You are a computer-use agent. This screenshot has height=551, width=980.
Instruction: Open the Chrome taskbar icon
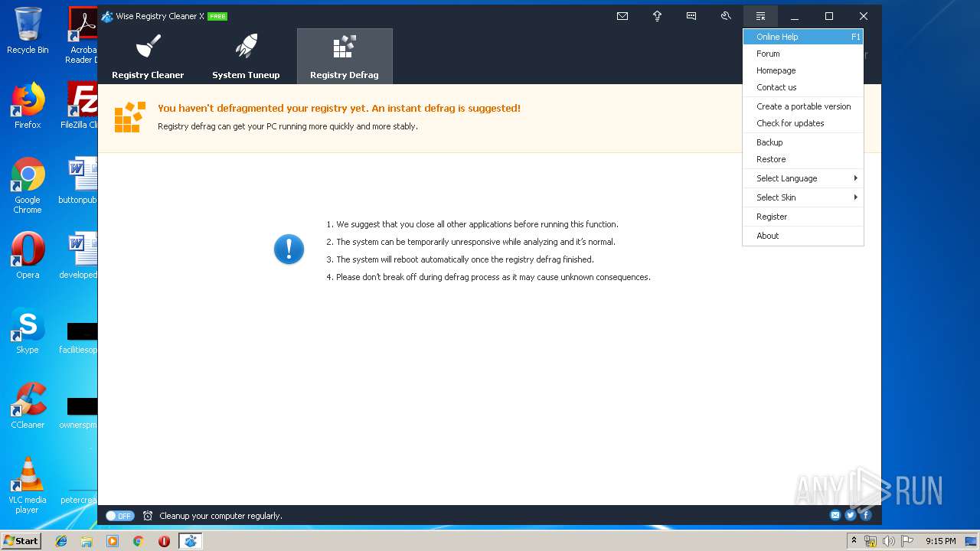(x=138, y=541)
